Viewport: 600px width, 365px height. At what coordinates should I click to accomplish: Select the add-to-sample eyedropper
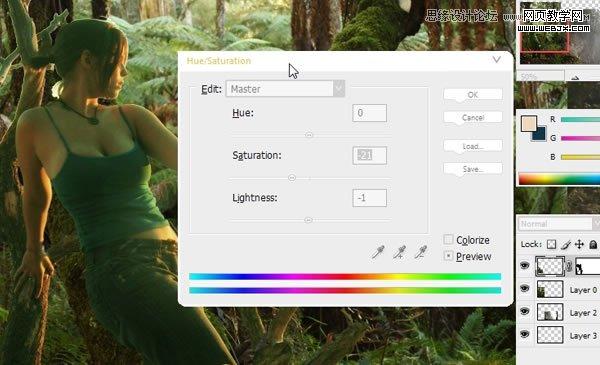(399, 252)
